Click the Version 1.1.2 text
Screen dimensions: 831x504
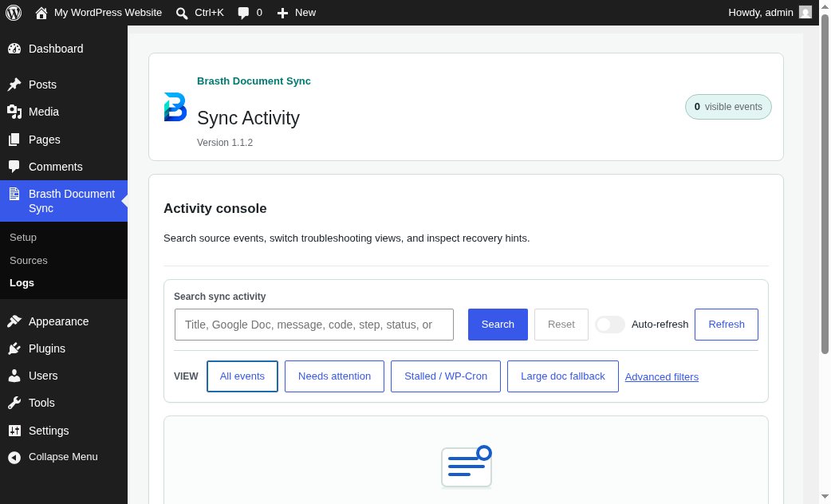point(225,143)
